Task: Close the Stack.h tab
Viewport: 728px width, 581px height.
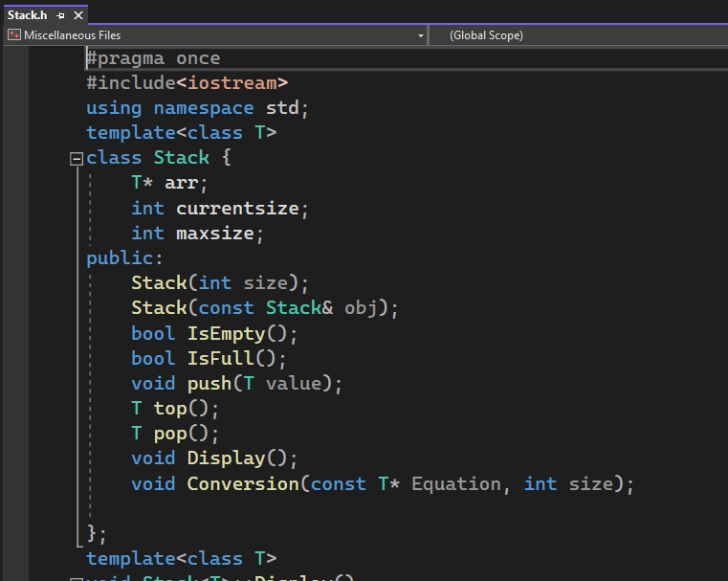Action: coord(78,15)
